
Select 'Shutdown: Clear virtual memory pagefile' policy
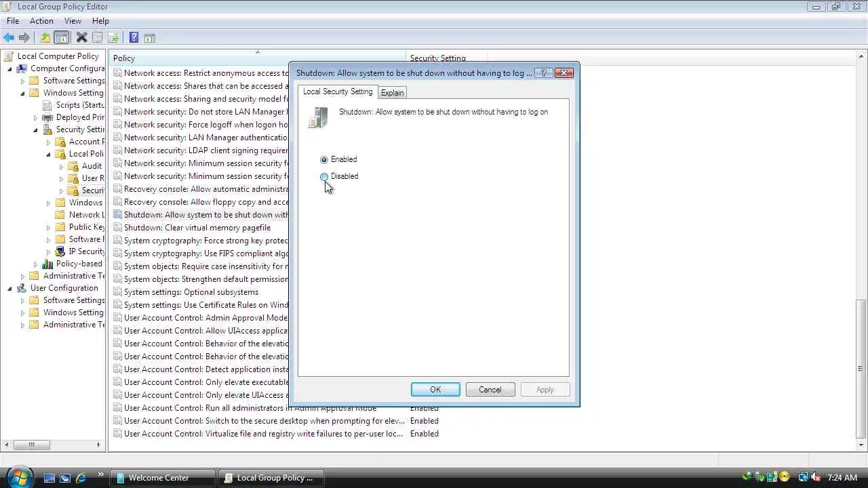[197, 228]
